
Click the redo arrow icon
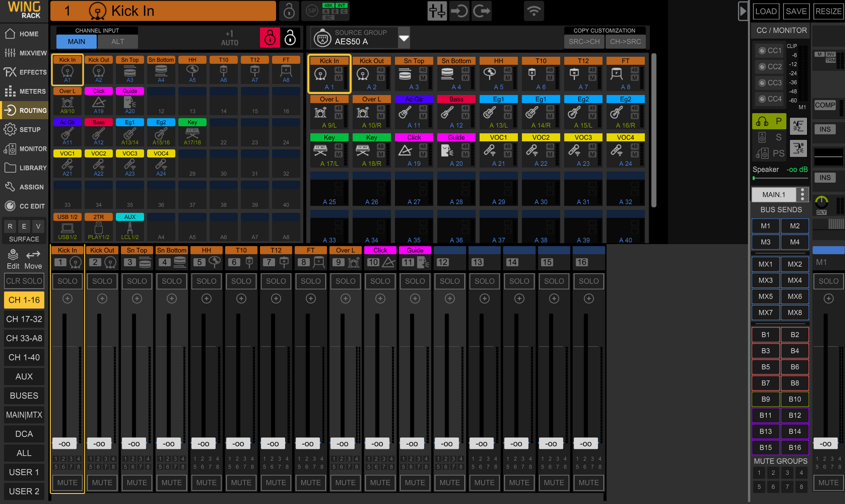481,11
